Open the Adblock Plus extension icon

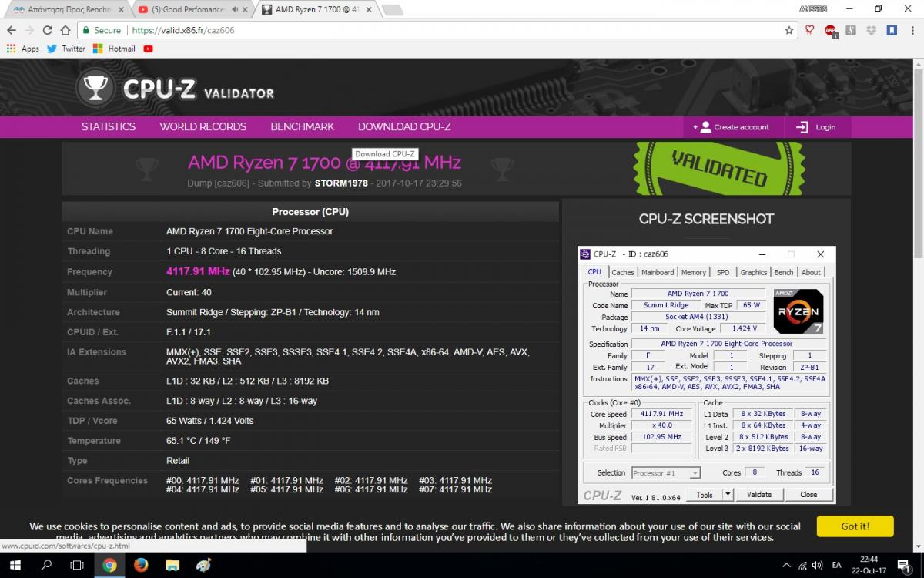(831, 30)
